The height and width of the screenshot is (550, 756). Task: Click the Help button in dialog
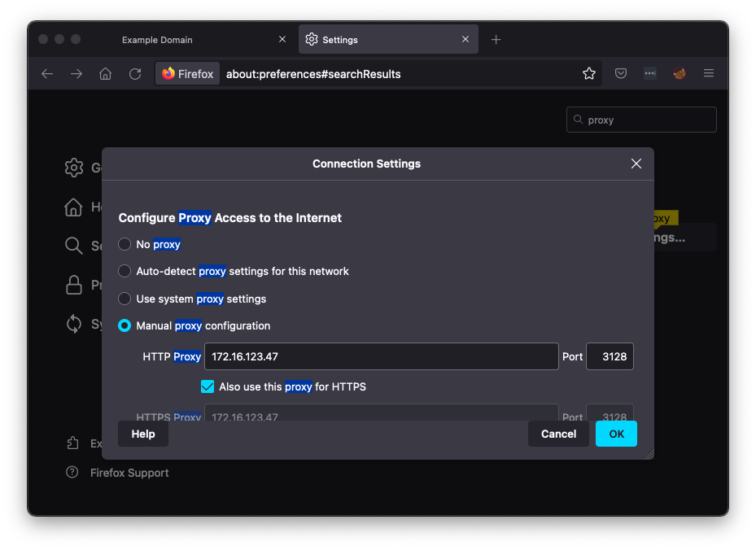[143, 434]
